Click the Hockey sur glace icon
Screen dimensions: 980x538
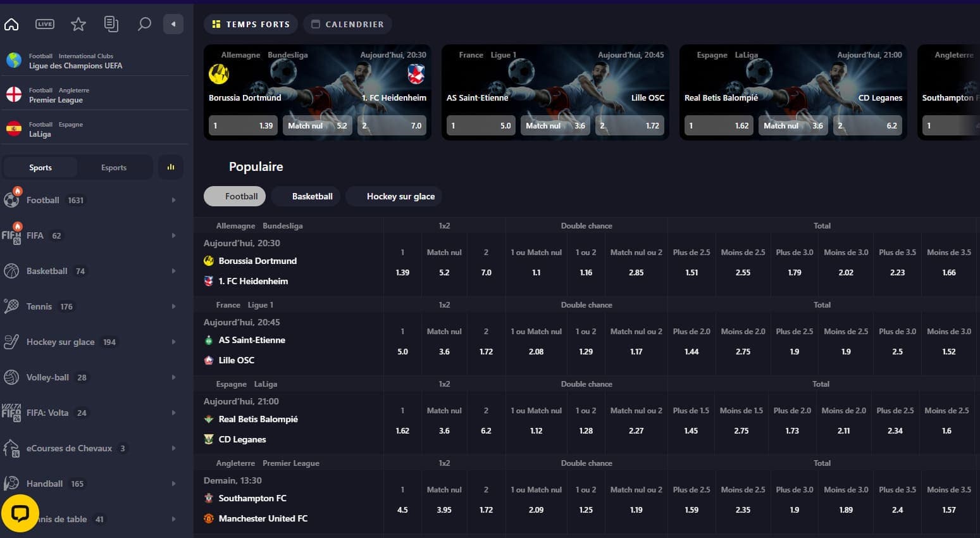(11, 342)
